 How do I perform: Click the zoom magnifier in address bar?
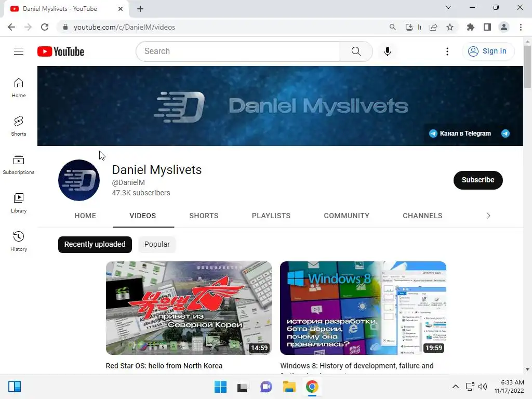coord(393,27)
